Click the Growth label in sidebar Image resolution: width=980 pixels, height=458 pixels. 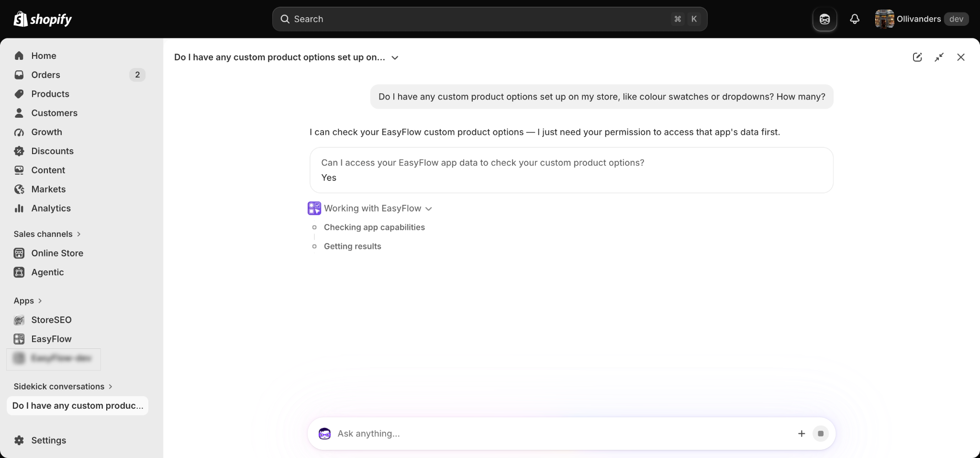46,133
